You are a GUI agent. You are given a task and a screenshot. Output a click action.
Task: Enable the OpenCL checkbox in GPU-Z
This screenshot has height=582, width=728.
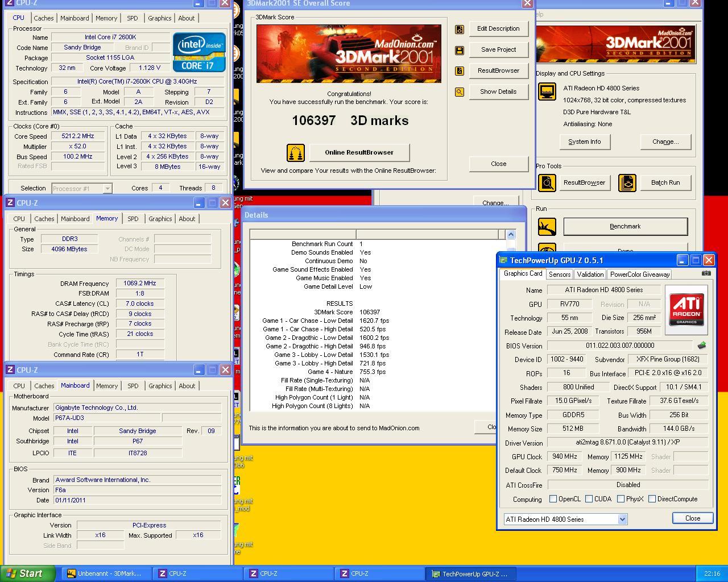pyautogui.click(x=553, y=499)
